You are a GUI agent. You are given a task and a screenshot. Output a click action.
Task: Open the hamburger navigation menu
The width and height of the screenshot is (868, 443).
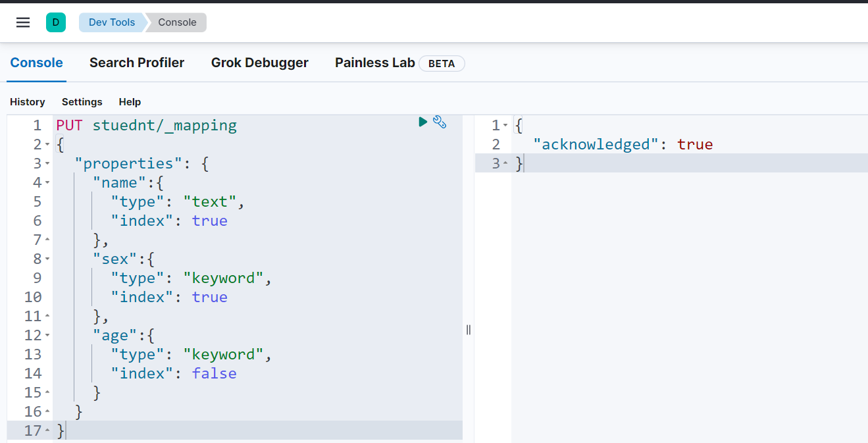click(23, 22)
